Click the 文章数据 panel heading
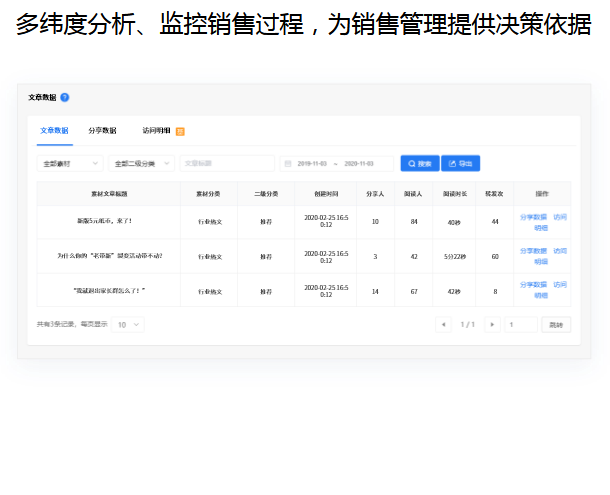Image resolution: width=610 pixels, height=495 pixels. click(42, 97)
